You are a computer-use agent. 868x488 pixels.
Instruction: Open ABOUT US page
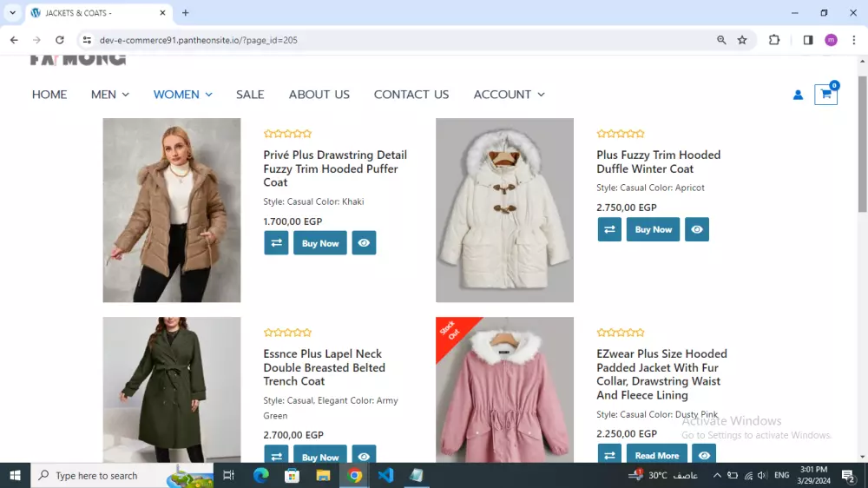pyautogui.click(x=319, y=95)
